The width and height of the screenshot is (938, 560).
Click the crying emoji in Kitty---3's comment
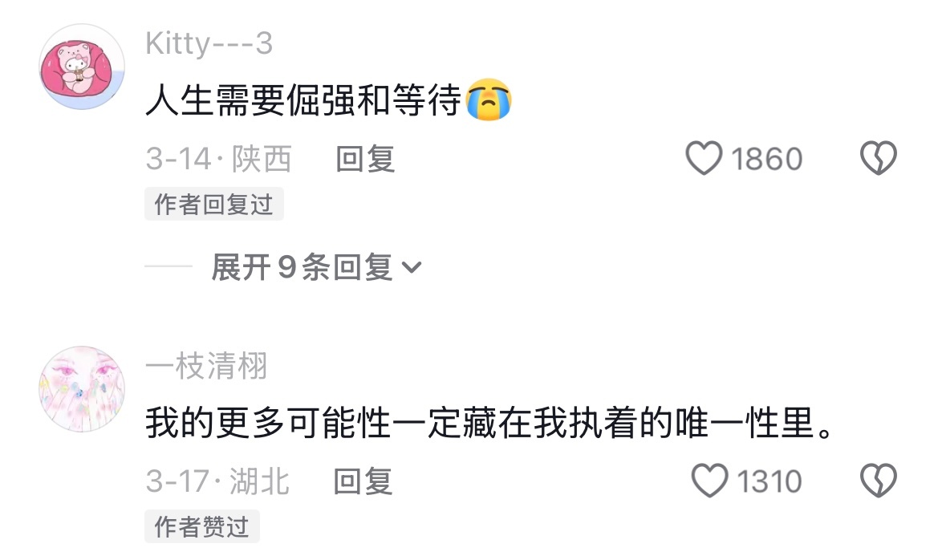[x=489, y=99]
